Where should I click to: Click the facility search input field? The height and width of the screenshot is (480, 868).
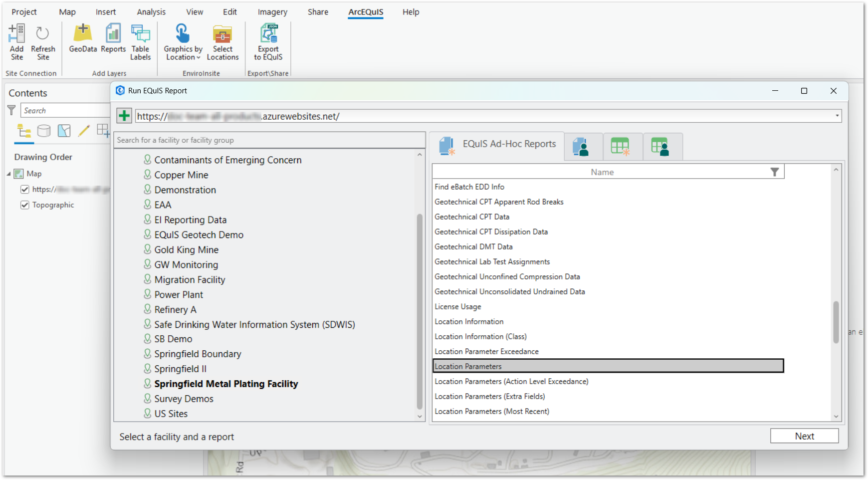point(269,140)
